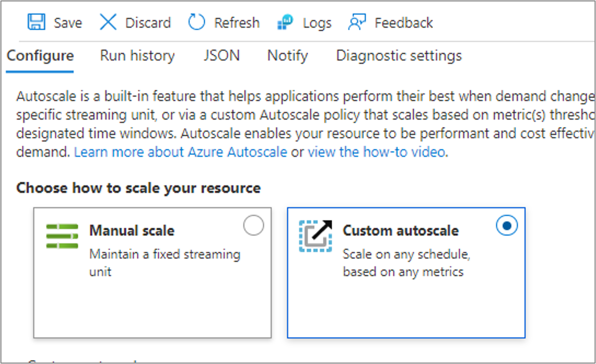Click the green Manual scale icon
Image resolution: width=596 pixels, height=364 pixels.
tap(62, 236)
